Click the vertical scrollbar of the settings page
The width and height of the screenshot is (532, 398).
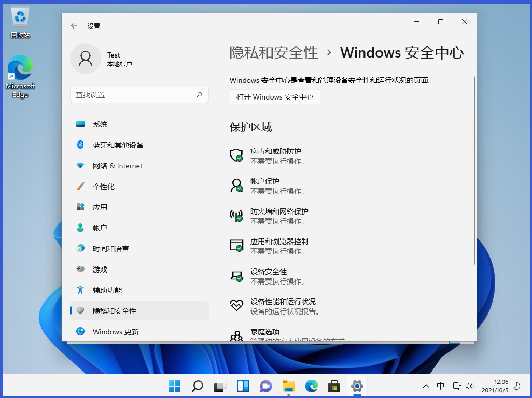(474, 171)
